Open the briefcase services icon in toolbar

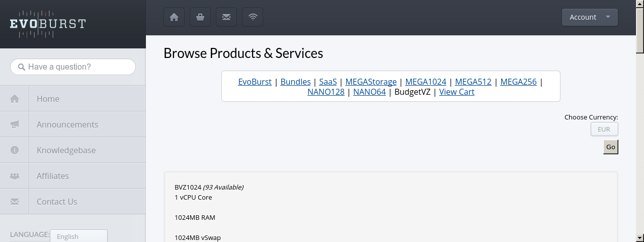(x=200, y=17)
